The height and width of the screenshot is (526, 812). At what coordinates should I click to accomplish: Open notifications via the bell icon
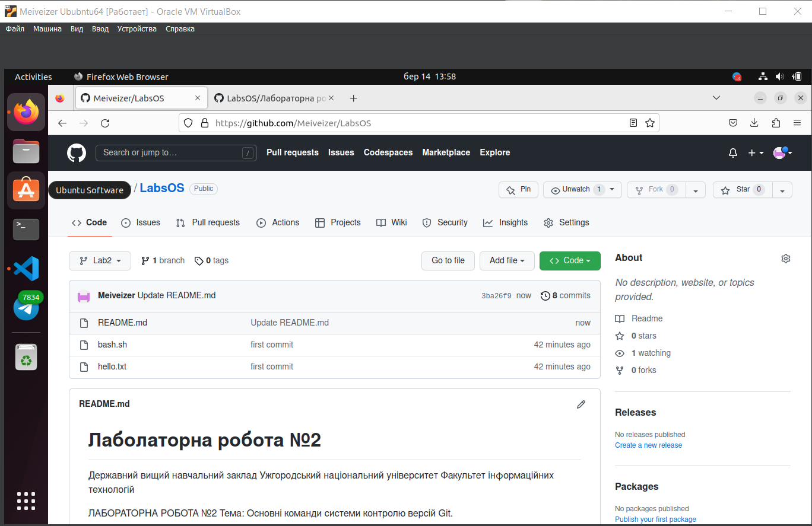coord(732,152)
